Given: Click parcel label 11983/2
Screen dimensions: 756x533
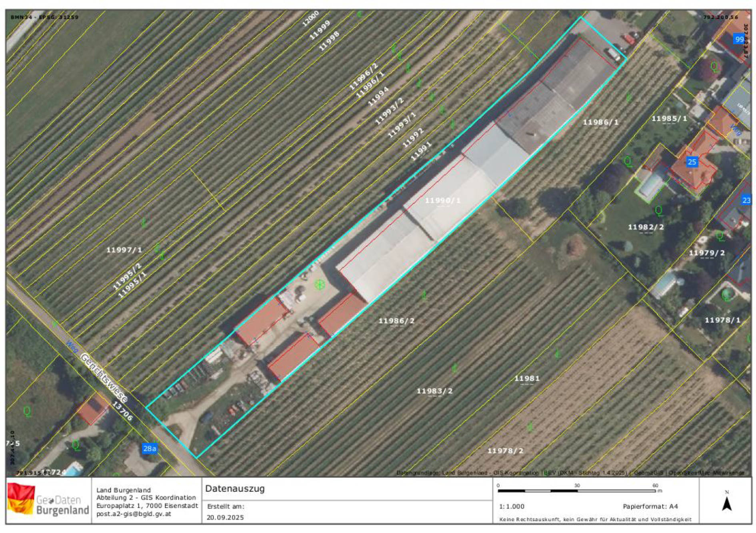Looking at the screenshot, I should pos(434,391).
